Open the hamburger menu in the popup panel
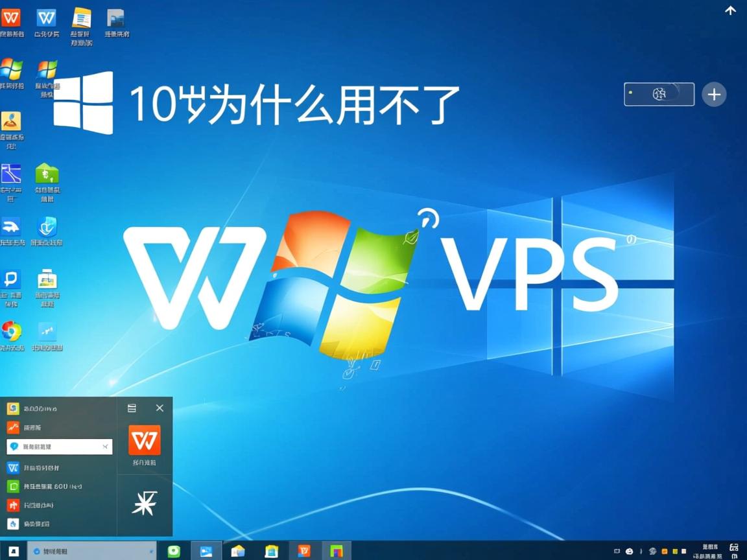Image resolution: width=747 pixels, height=560 pixels. [x=132, y=408]
